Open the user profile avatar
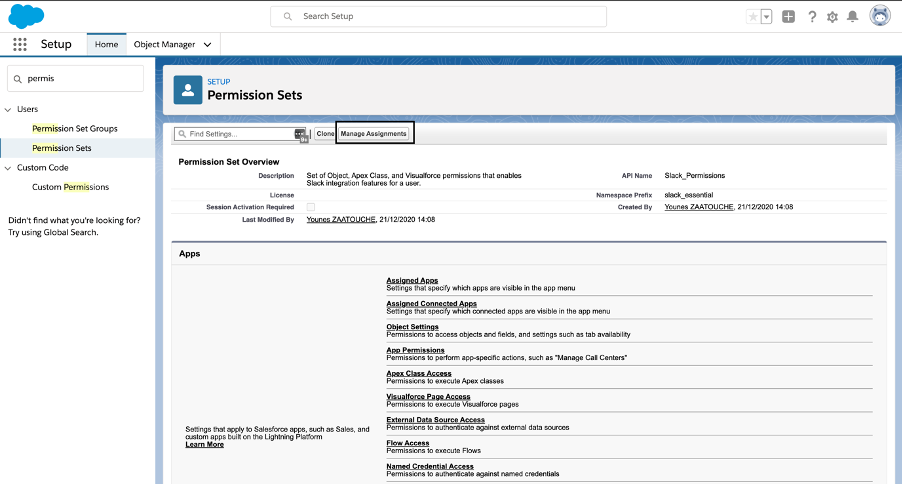The image size is (902, 484). pyautogui.click(x=880, y=16)
